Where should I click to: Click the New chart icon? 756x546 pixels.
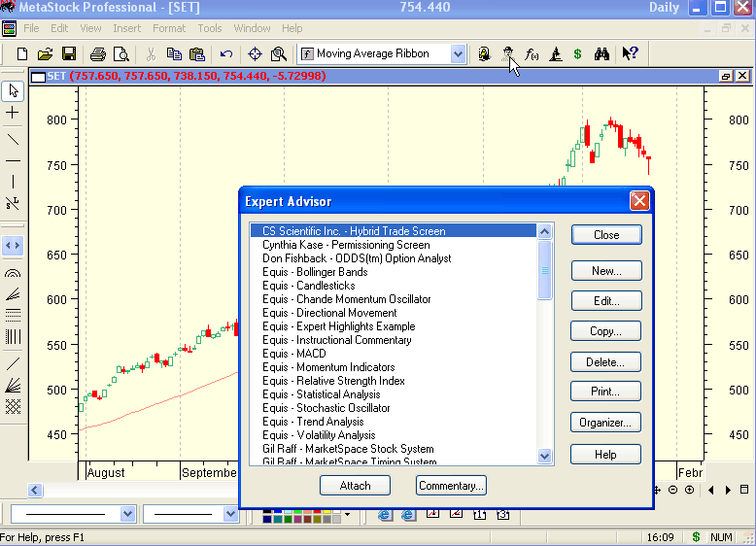(21, 54)
